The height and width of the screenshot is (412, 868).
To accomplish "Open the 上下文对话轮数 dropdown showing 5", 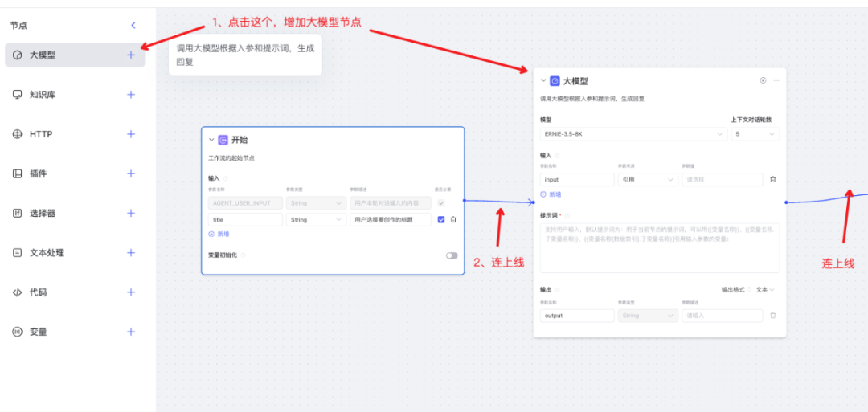I will pos(754,134).
